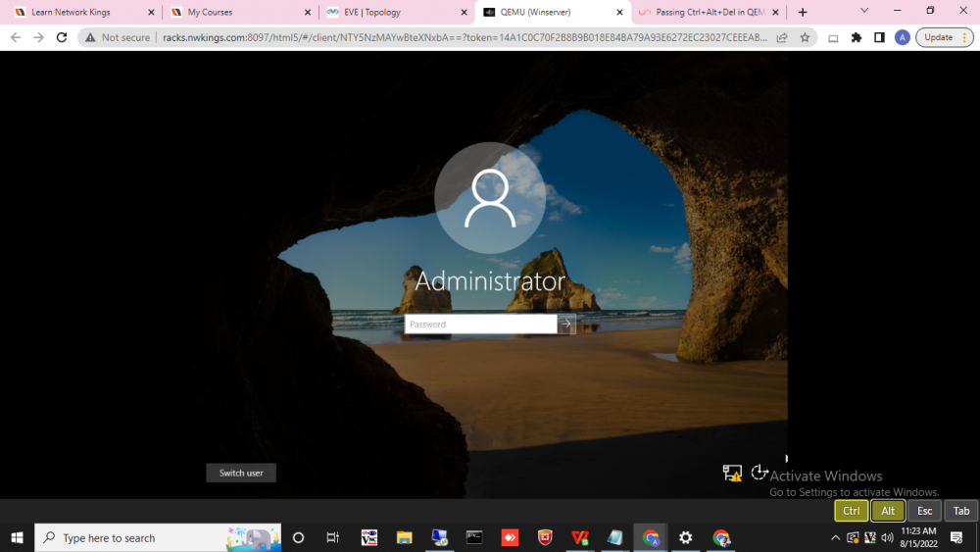Focus the Password field
980x552 pixels.
[480, 324]
